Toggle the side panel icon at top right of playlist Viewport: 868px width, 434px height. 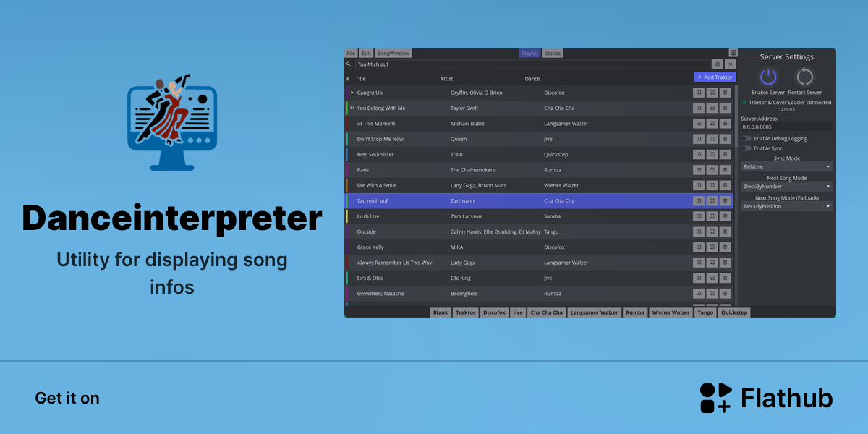(733, 53)
